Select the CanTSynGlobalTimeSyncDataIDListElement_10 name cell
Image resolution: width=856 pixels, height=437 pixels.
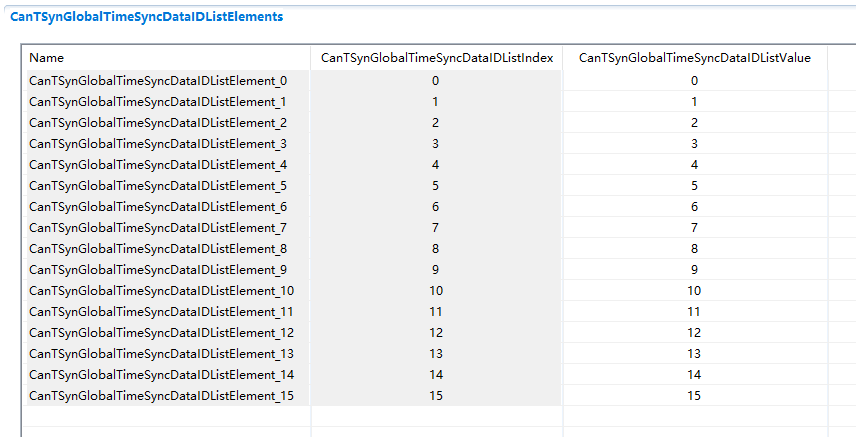tap(161, 291)
